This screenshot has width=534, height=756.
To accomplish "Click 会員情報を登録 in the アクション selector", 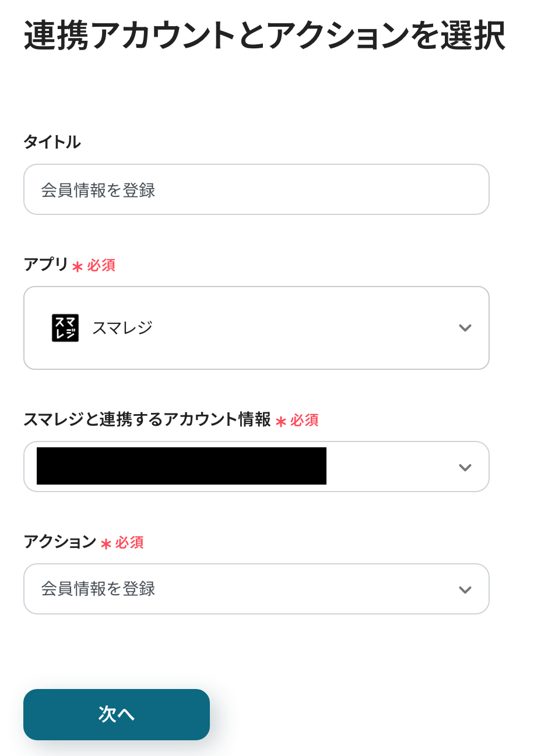I will click(x=98, y=589).
